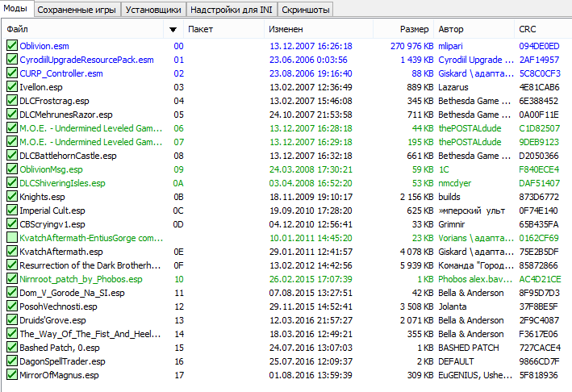This screenshot has height=392, width=572.
Task: Select the MirrorOfMagnus.esp file name
Action: point(59,375)
